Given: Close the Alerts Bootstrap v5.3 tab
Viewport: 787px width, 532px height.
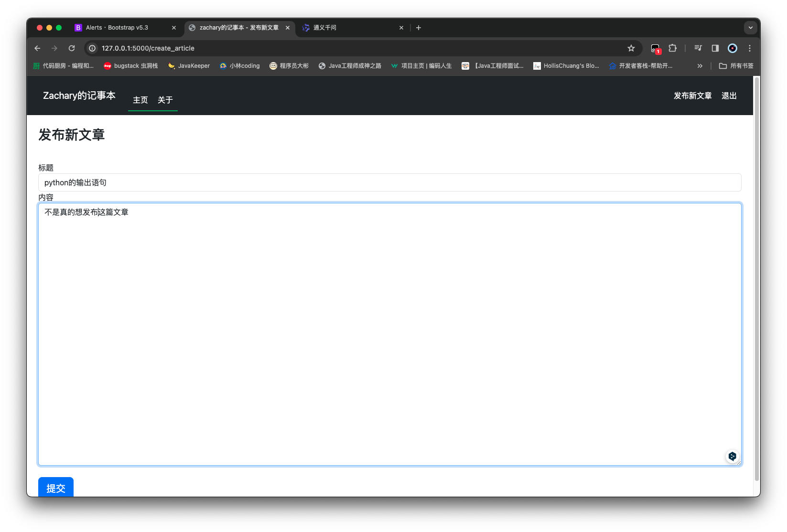Looking at the screenshot, I should (x=174, y=28).
